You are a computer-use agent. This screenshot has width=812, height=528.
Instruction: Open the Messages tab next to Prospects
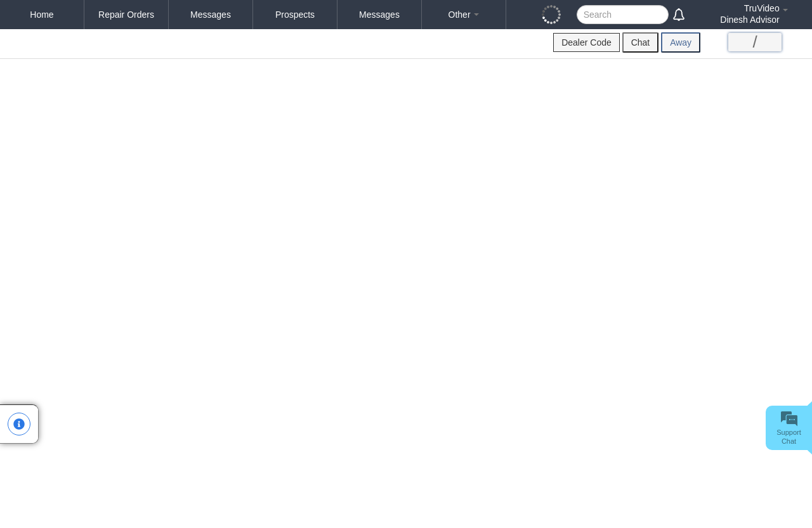coord(379,15)
